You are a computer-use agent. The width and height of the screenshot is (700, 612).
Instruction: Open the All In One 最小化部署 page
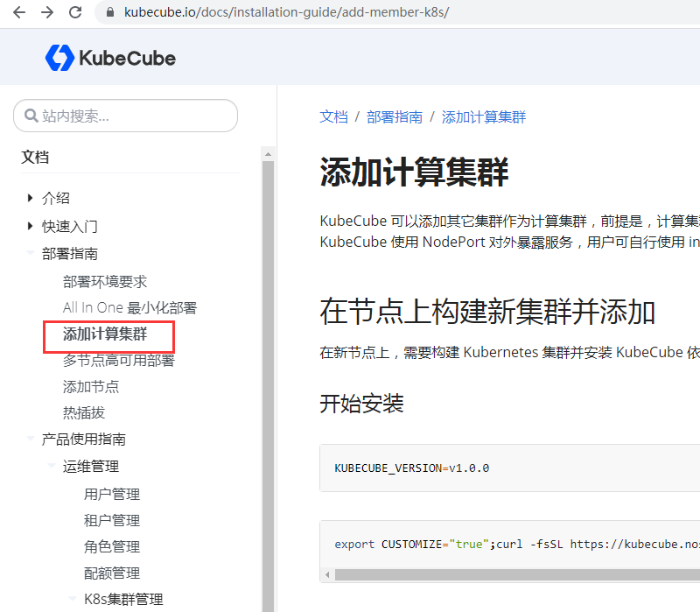click(129, 308)
